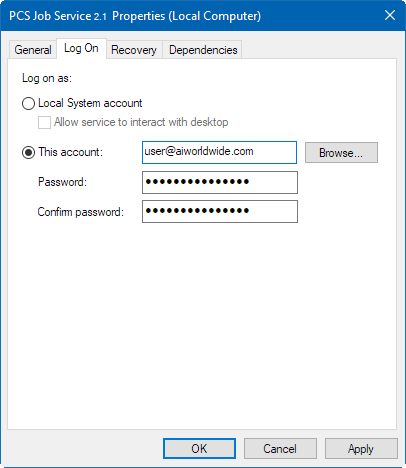Click the Password: label text
The width and height of the screenshot is (406, 468).
(62, 182)
